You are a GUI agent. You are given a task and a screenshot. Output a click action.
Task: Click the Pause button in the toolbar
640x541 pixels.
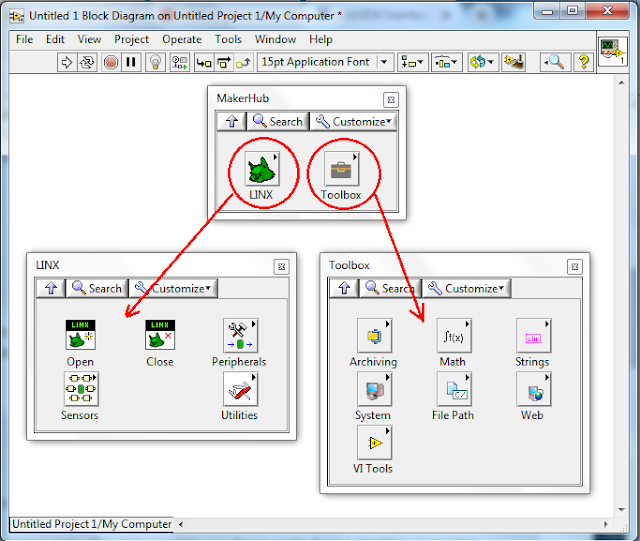click(131, 62)
